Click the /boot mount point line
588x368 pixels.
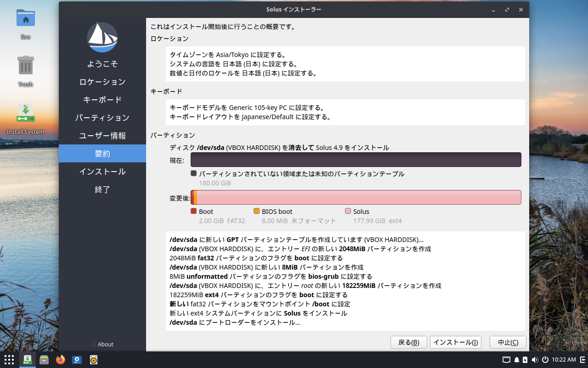tap(260, 304)
